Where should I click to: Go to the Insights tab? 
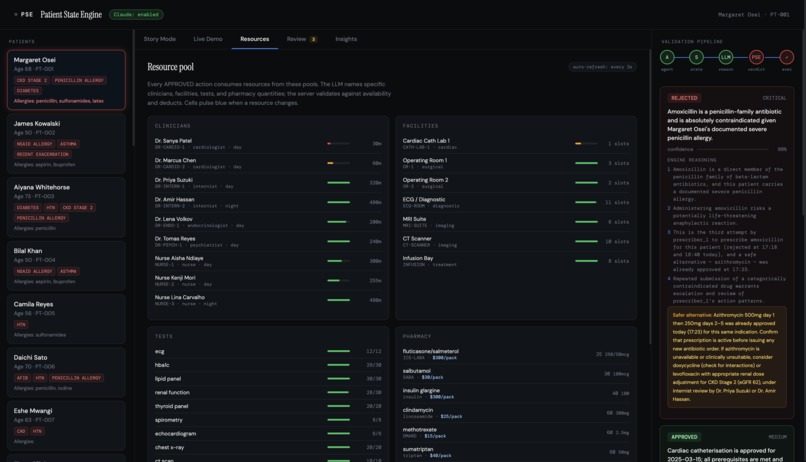(346, 39)
